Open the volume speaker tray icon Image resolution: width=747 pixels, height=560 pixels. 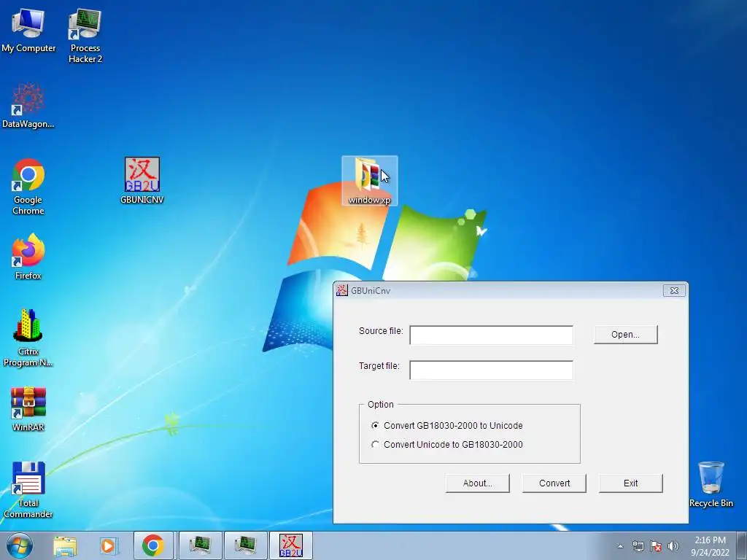[673, 546]
